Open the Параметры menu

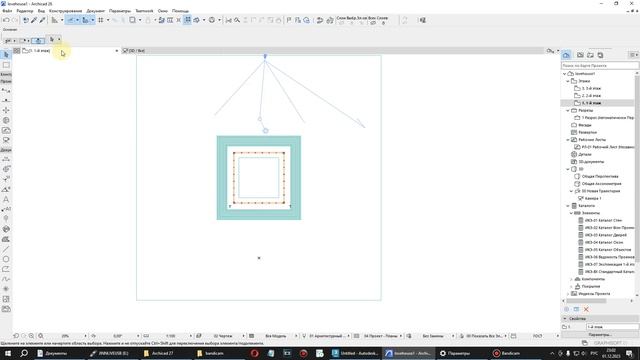pyautogui.click(x=120, y=11)
